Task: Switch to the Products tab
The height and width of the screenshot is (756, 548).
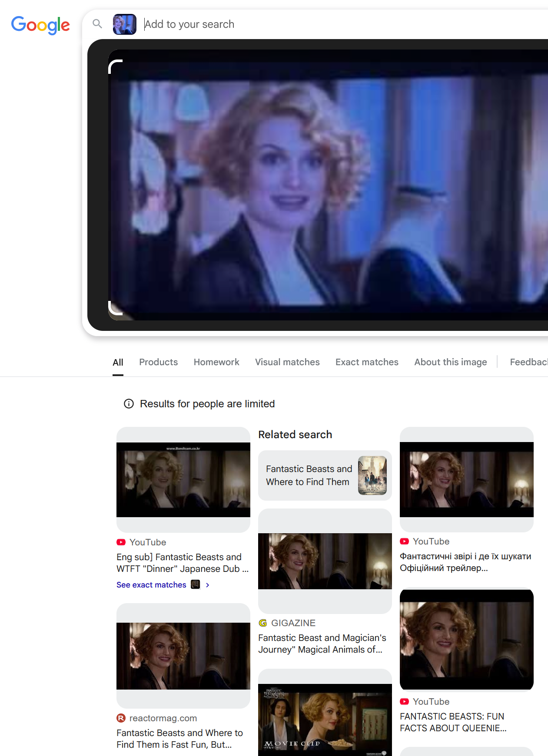Action: 159,362
